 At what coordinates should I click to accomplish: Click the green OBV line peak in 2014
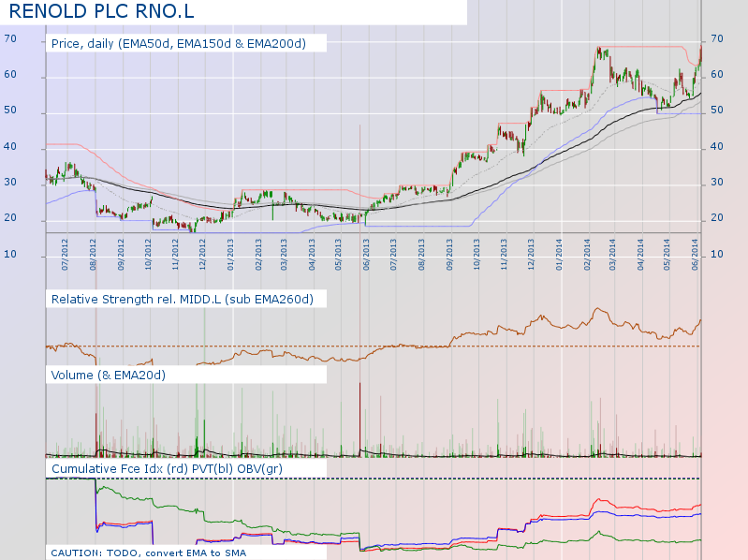[599, 532]
